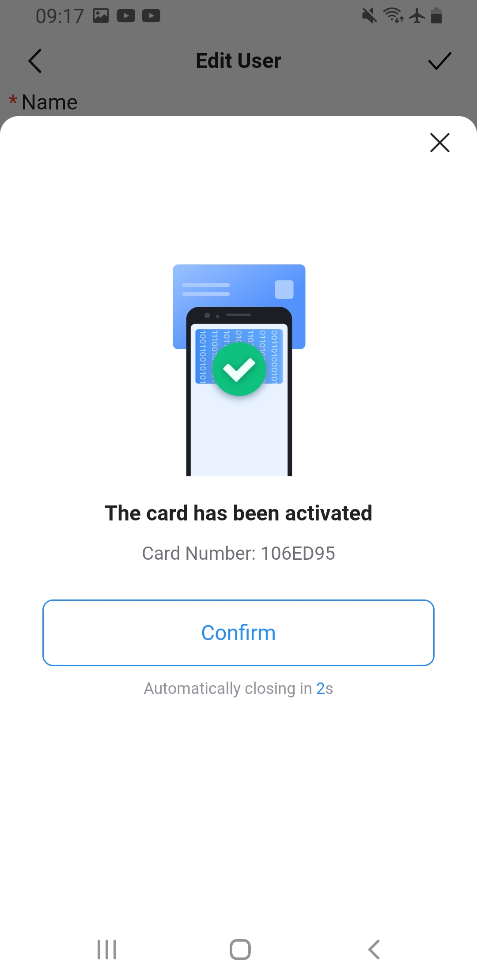Tap the Android home button
The height and width of the screenshot is (980, 477).
(x=240, y=950)
